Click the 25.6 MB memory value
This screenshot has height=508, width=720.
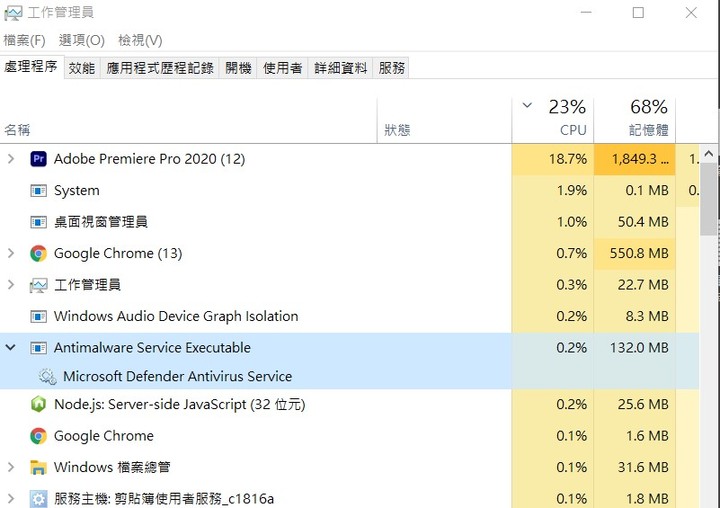643,404
